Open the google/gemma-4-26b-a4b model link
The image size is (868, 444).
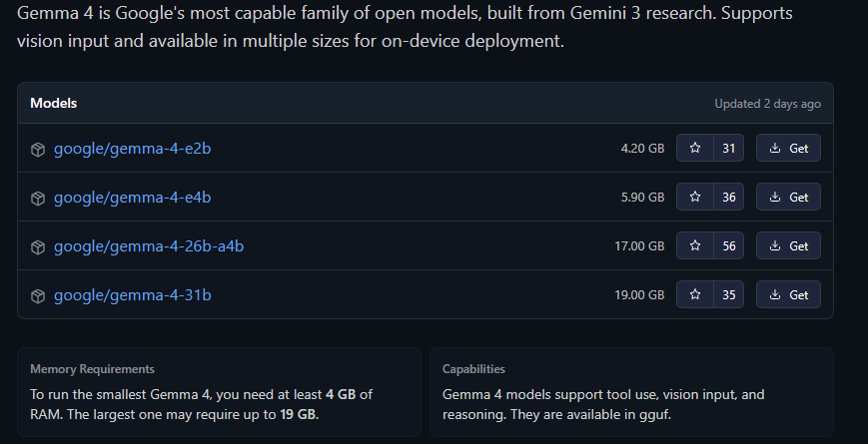(148, 246)
